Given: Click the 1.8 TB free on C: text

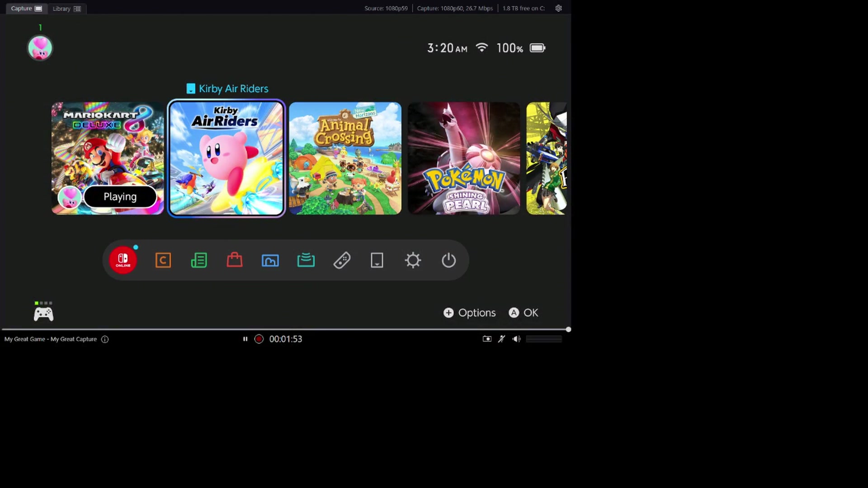Looking at the screenshot, I should [x=524, y=9].
